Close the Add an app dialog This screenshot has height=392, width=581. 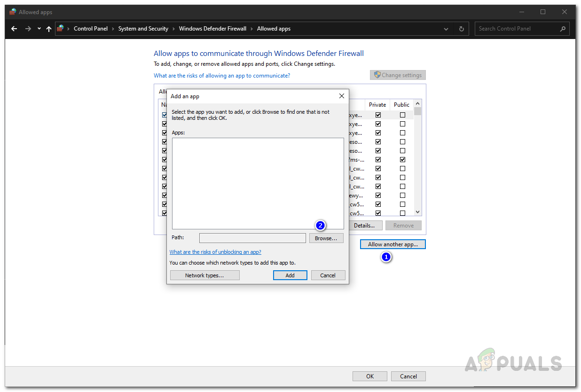[x=342, y=96]
